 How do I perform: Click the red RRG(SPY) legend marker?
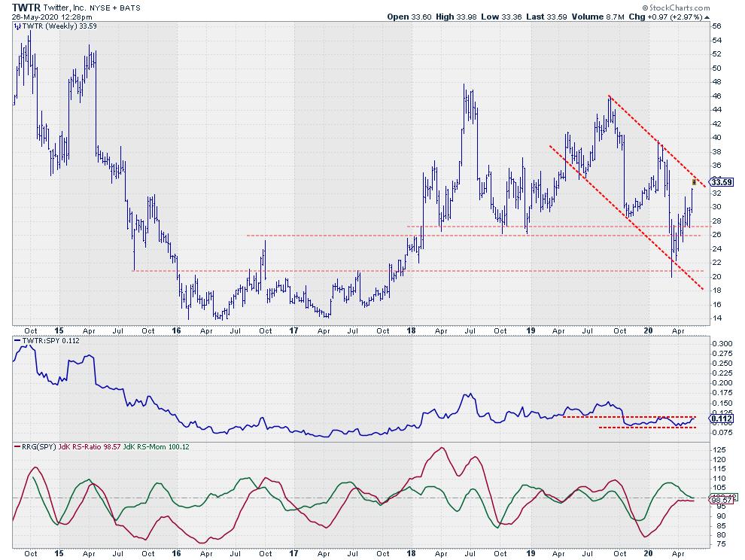pos(19,447)
